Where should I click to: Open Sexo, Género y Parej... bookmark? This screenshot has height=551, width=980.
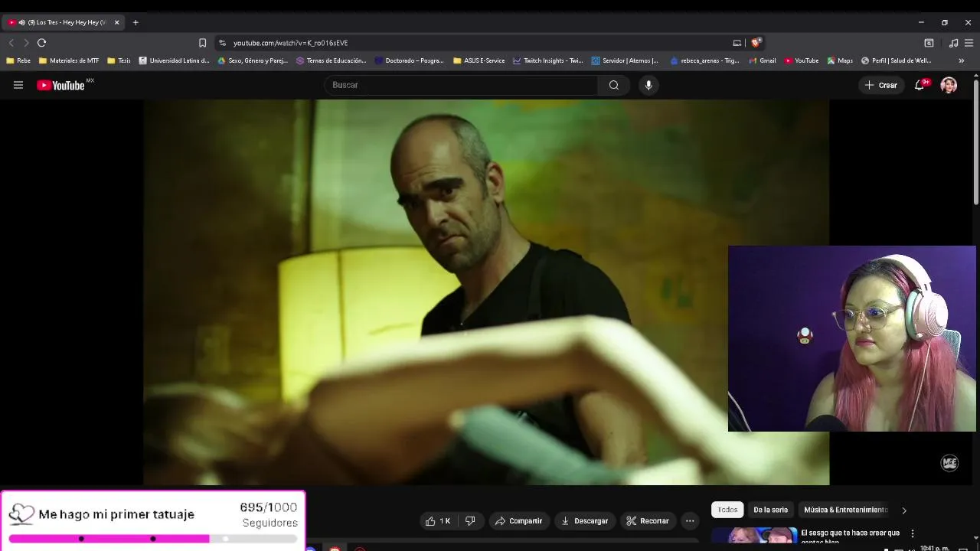pos(253,60)
